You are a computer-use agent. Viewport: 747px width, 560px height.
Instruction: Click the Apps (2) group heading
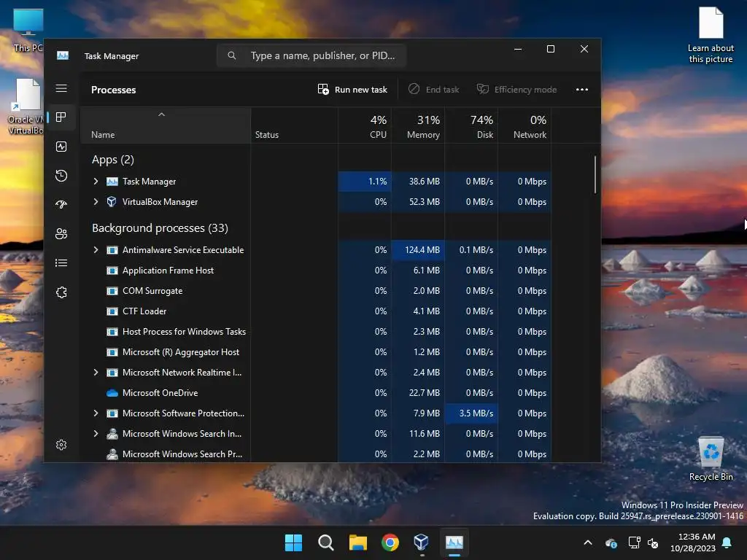pyautogui.click(x=113, y=160)
